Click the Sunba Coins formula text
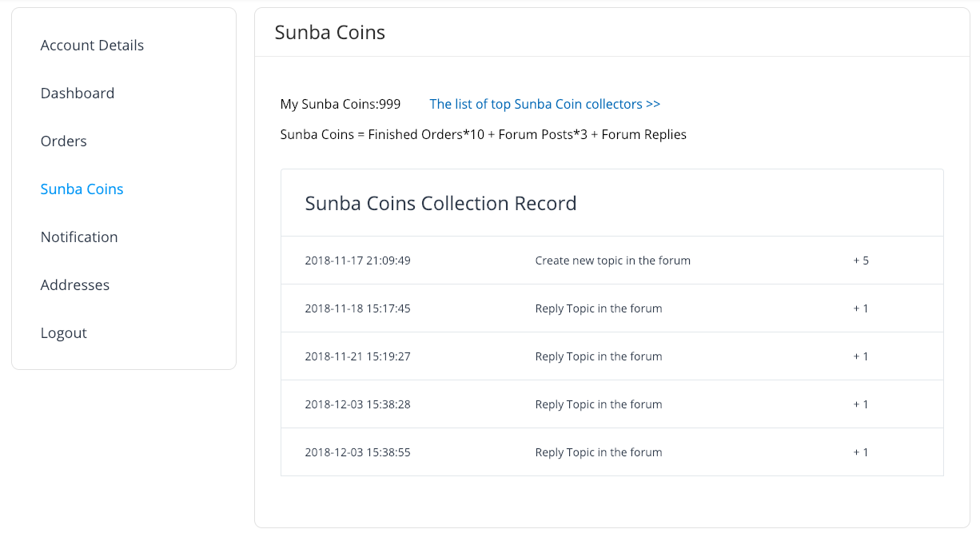This screenshot has width=980, height=537. 483,134
